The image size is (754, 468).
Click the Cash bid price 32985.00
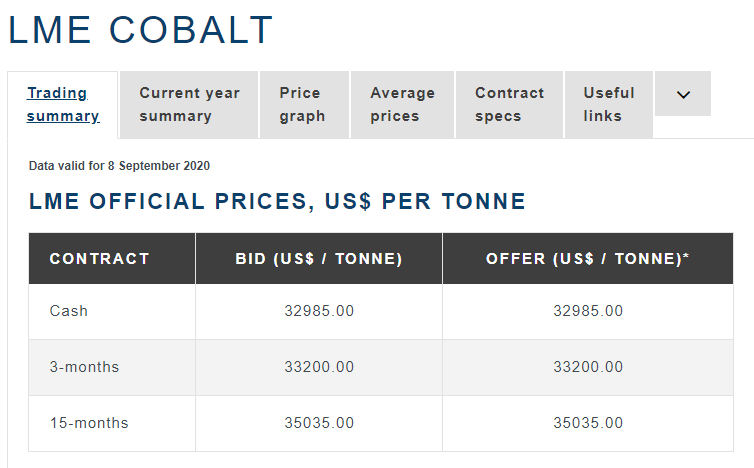(319, 311)
